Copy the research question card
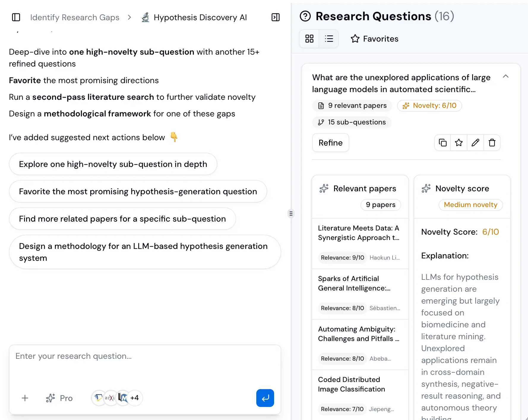 442,143
